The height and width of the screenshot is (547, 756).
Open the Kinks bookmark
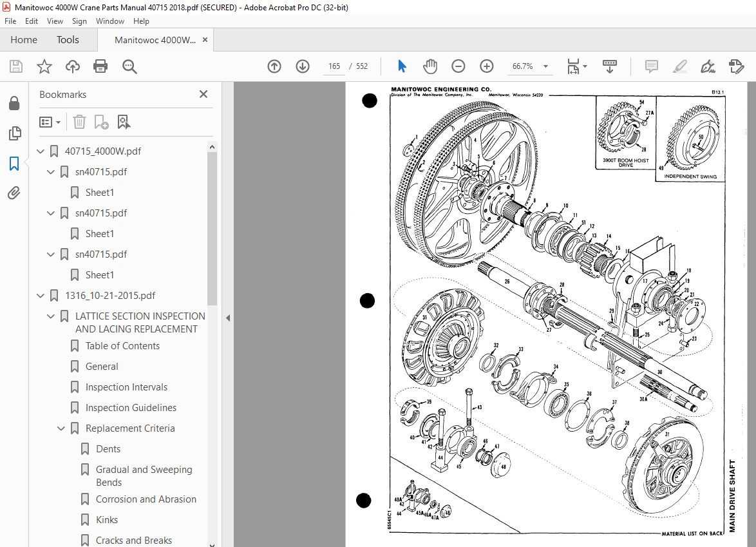pos(106,520)
